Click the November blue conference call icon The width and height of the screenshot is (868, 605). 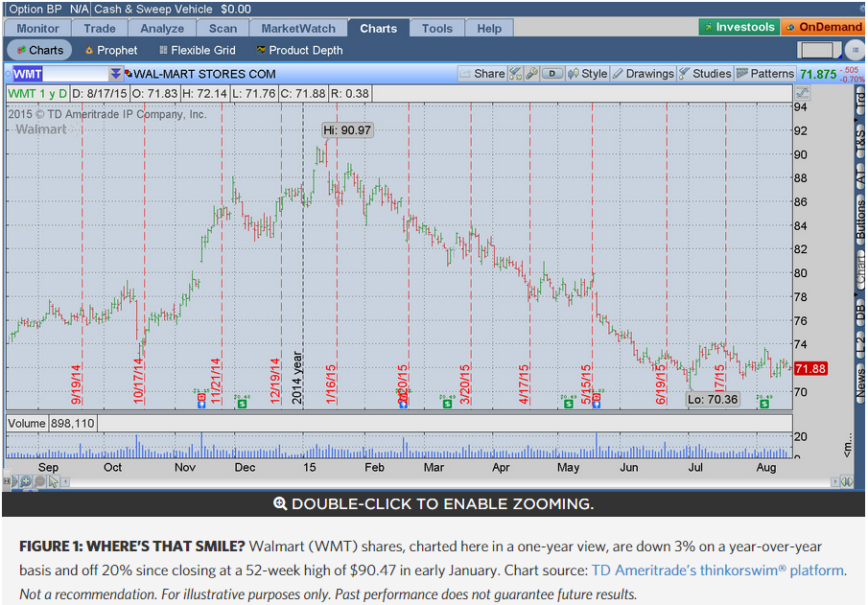click(201, 405)
